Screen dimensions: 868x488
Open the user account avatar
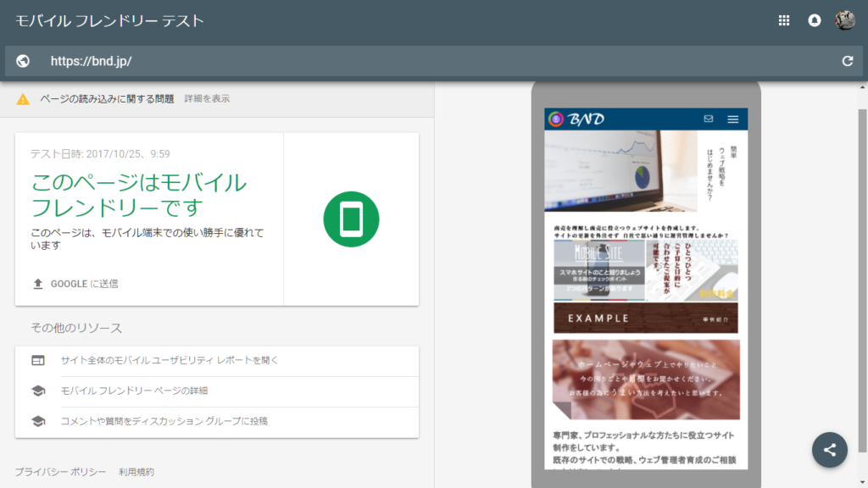pyautogui.click(x=844, y=21)
